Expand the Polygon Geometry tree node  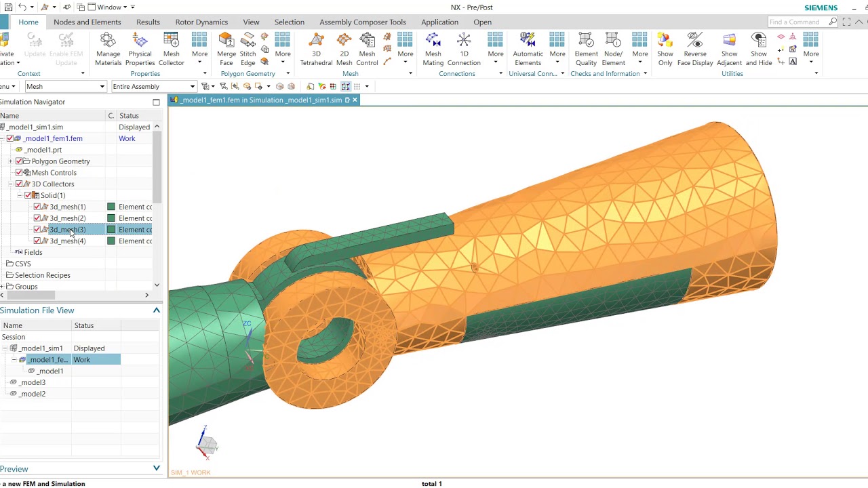click(10, 161)
